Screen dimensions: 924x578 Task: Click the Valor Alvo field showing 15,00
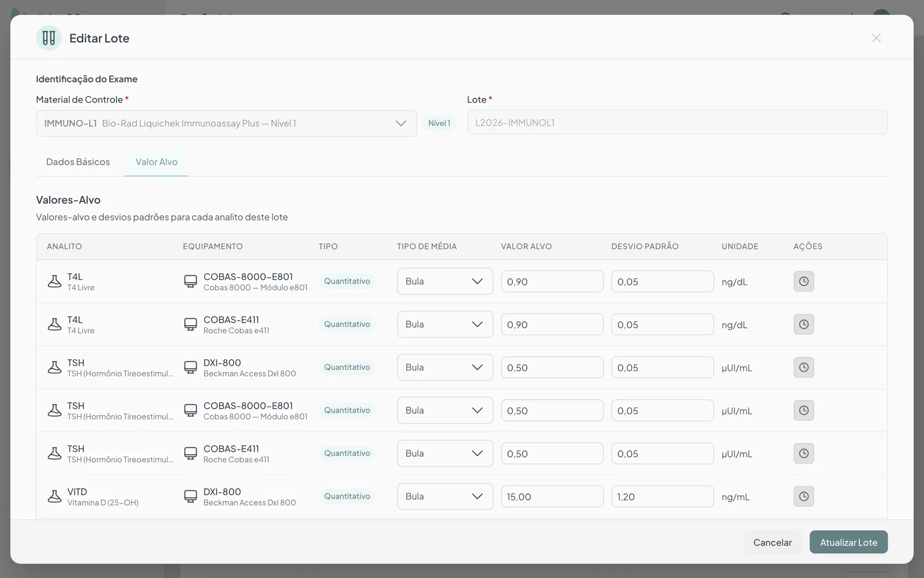click(x=552, y=496)
